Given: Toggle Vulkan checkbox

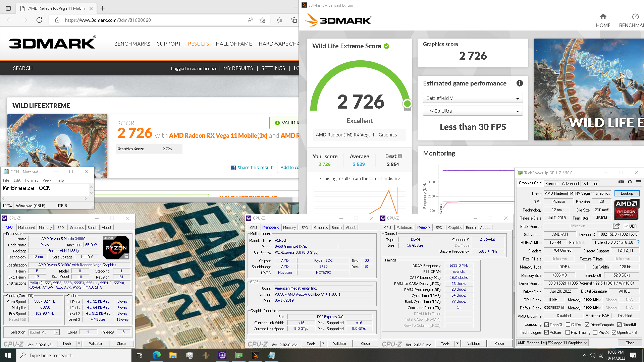Looking at the screenshot, I should pyautogui.click(x=547, y=332).
